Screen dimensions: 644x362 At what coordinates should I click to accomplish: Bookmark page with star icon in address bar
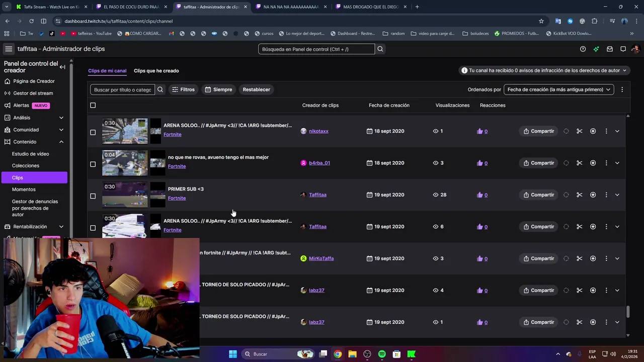click(x=541, y=21)
